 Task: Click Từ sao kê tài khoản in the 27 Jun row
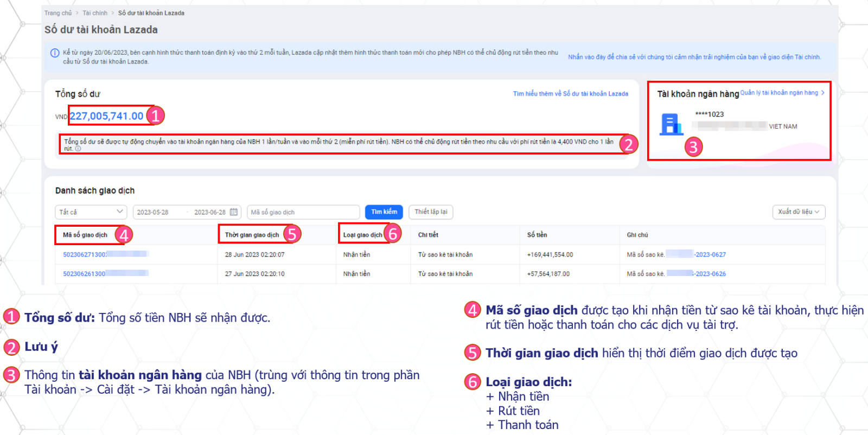pyautogui.click(x=445, y=274)
